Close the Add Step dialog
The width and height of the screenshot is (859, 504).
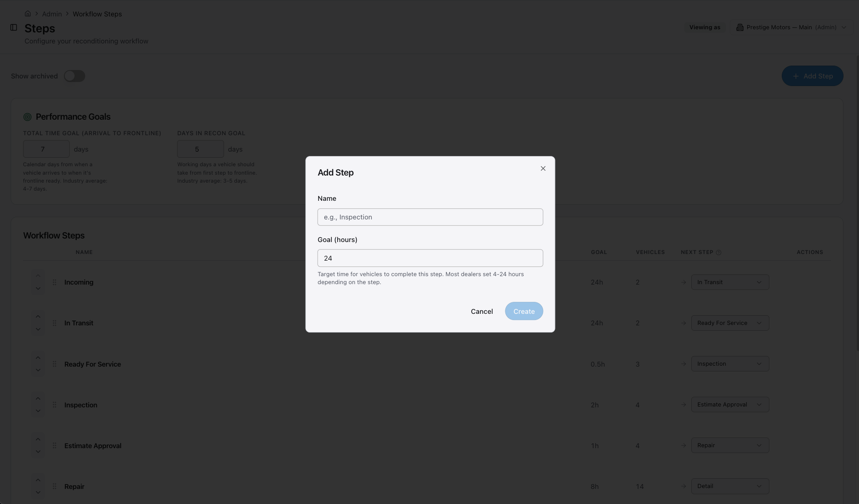click(543, 168)
